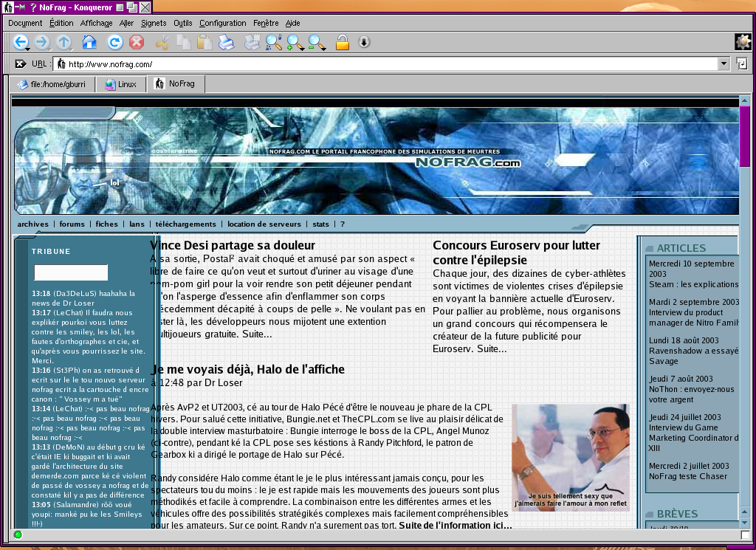Viewport: 756px width, 550px height.
Task: Open NoFrag teste Chaser article
Action: pyautogui.click(x=688, y=476)
